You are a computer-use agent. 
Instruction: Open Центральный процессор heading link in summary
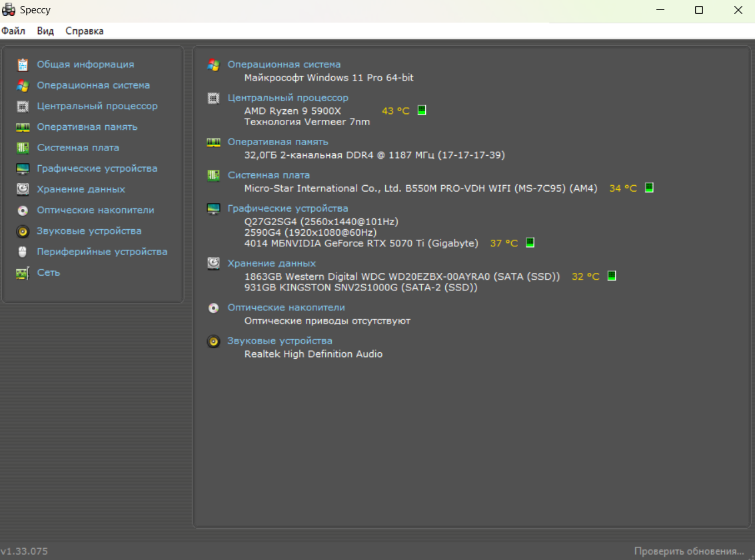288,98
